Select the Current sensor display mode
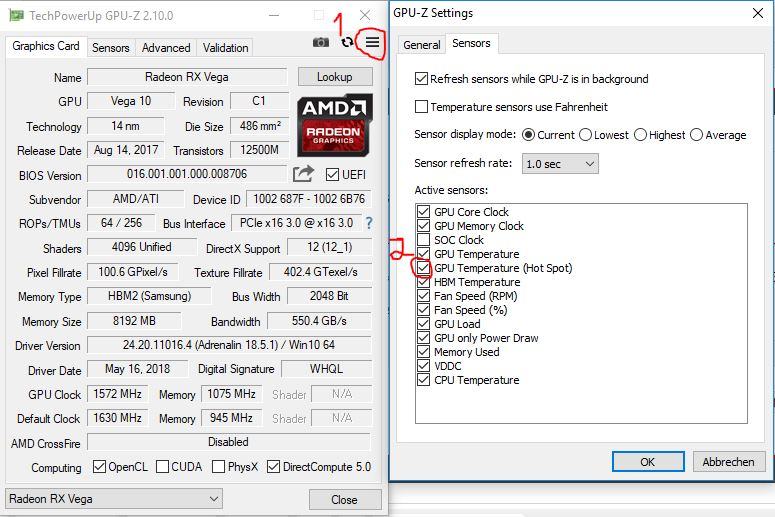 tap(528, 135)
